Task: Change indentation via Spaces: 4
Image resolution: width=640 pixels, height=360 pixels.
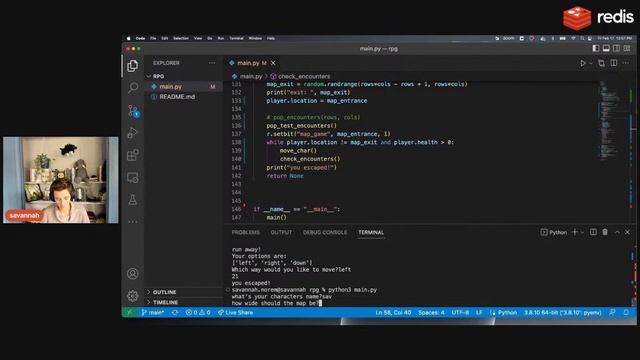Action: (431, 313)
